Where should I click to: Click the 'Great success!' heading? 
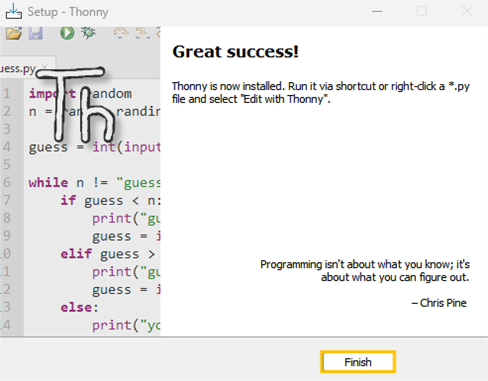[235, 52]
